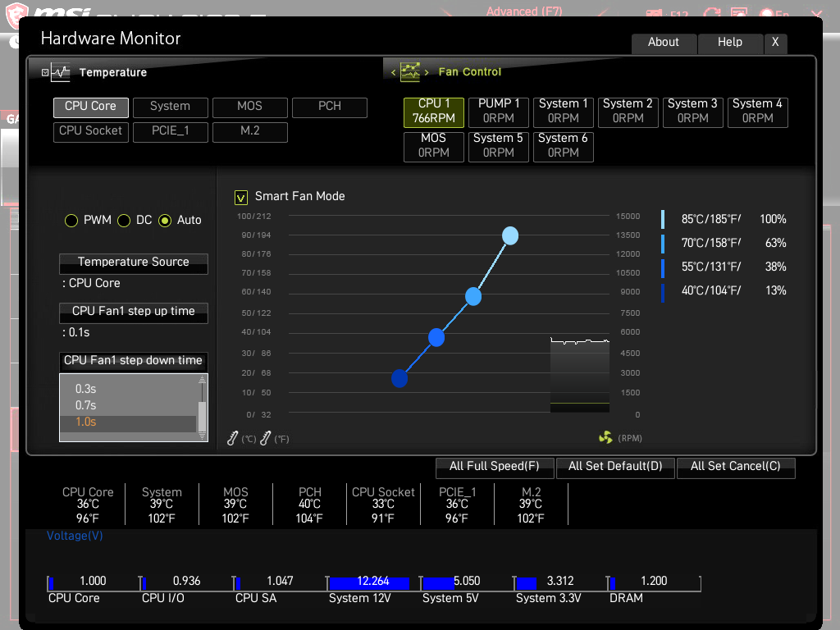Open the About tab
Image resolution: width=840 pixels, height=630 pixels.
664,43
